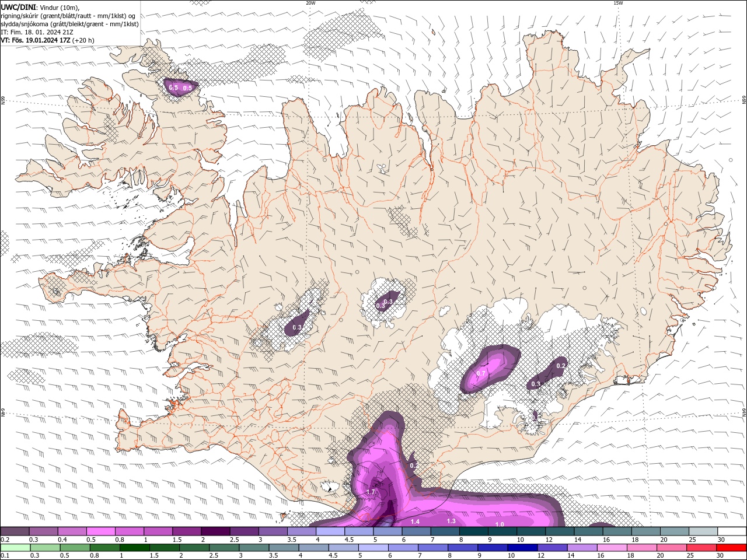Click the '4.5' label in the upper legend row
Viewport: 747px width, 560px height.
coord(349,540)
